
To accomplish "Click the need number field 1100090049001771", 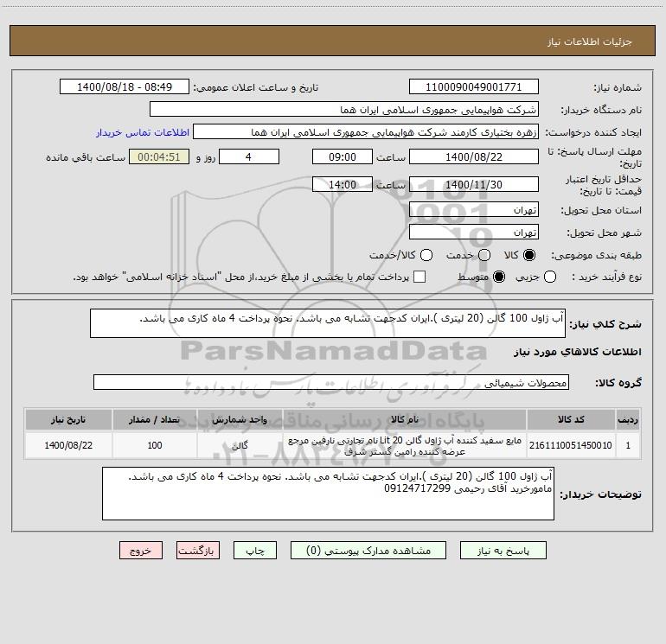I will point(474,86).
